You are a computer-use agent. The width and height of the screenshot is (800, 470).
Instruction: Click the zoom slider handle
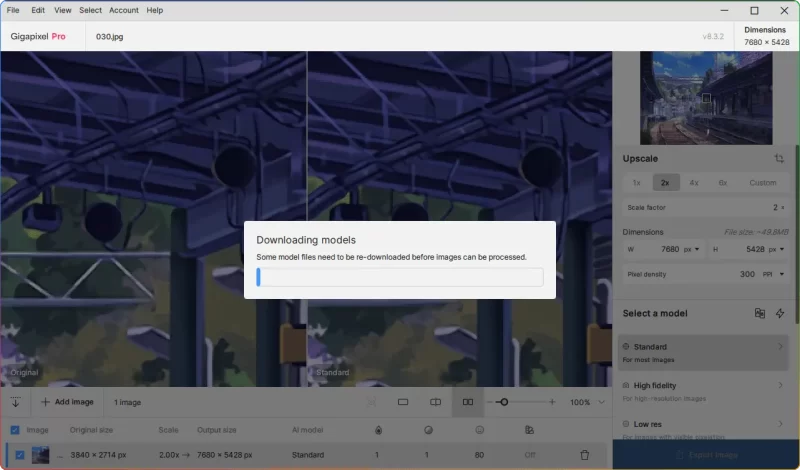[503, 402]
